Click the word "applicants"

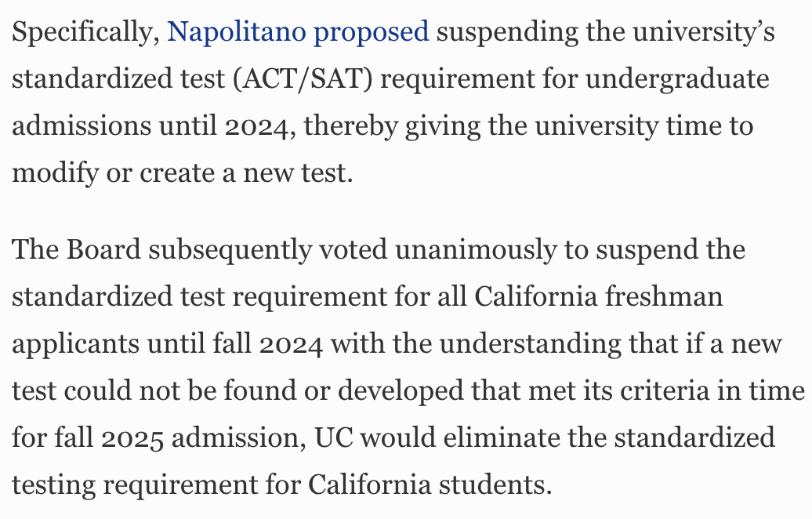click(x=75, y=345)
